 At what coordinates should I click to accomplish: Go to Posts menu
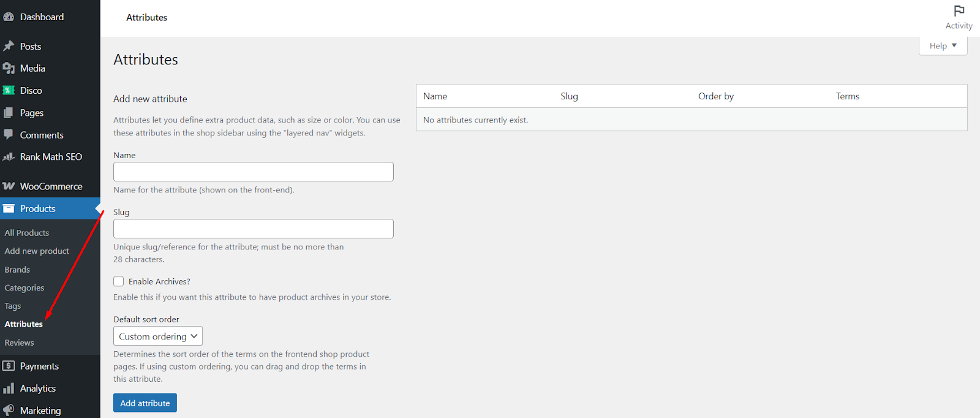click(31, 47)
